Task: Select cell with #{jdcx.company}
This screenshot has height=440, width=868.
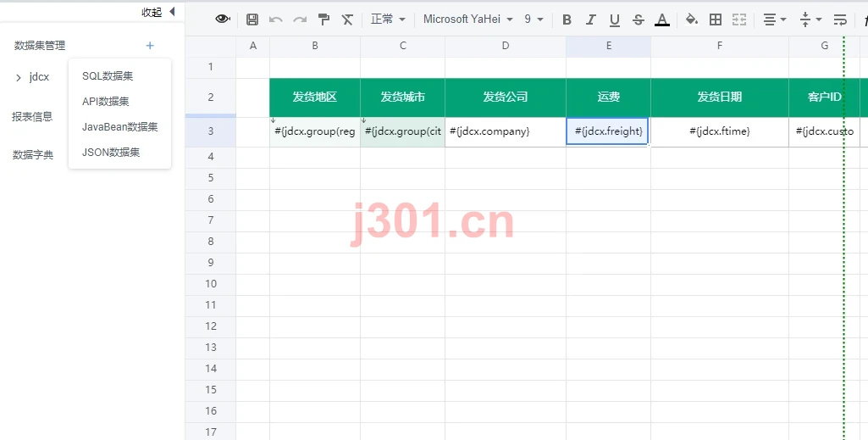Action: (506, 132)
